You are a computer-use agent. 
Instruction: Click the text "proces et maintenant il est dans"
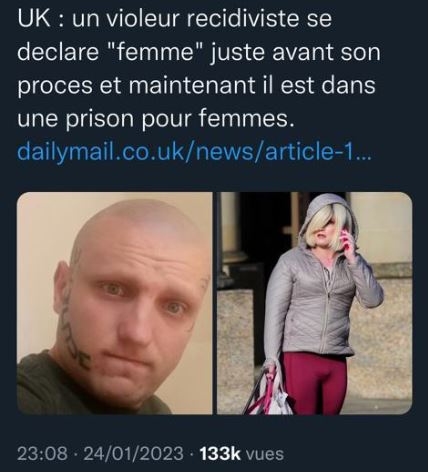coord(196,85)
